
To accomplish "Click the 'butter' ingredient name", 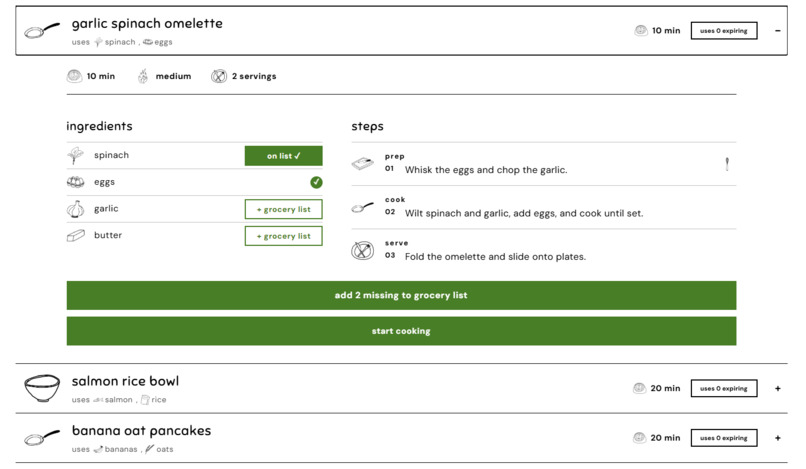I will [108, 235].
